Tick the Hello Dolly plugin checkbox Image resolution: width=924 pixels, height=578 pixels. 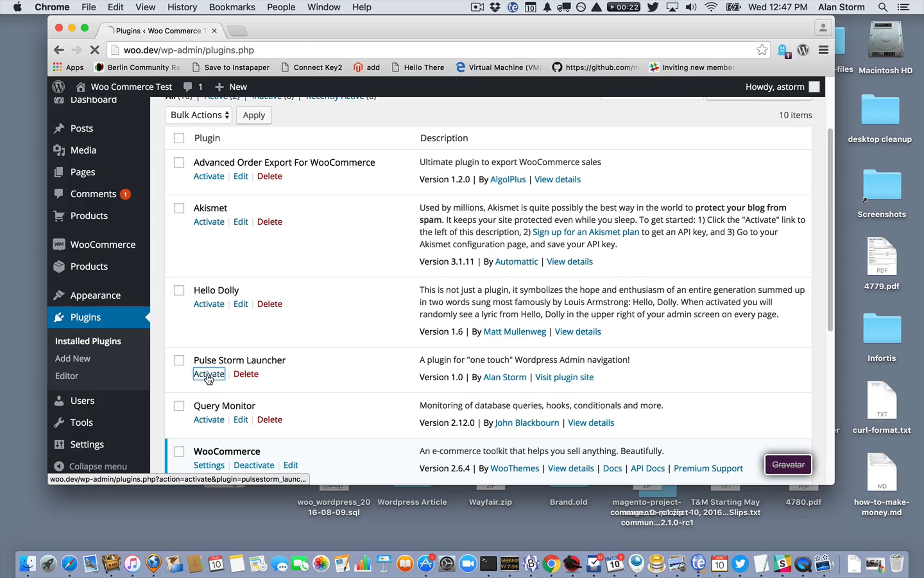(x=179, y=290)
